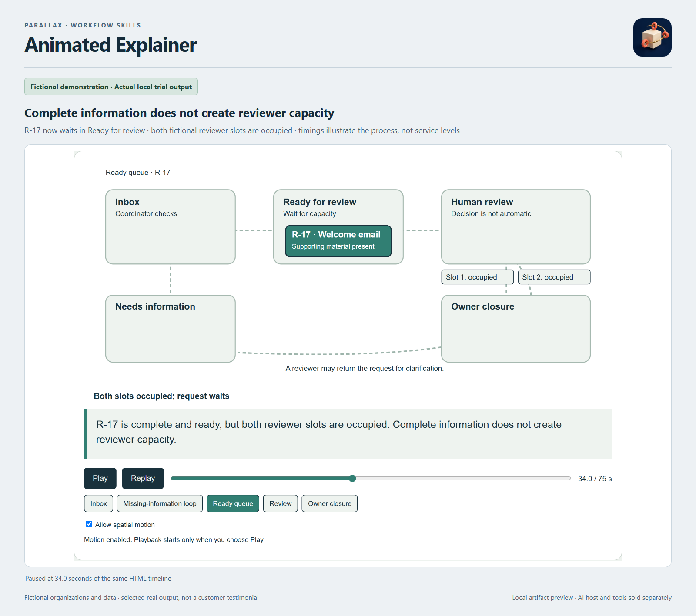The image size is (696, 616).
Task: Click the unplayed part of the timeline track
Action: pos(463,478)
